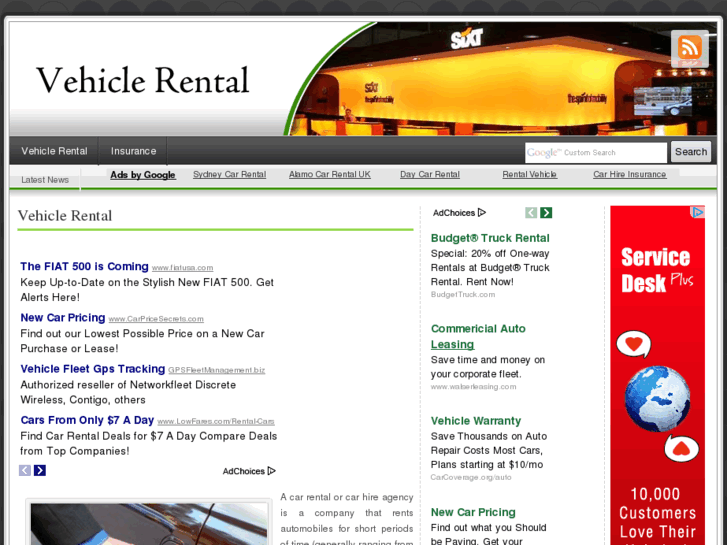727x545 pixels.
Task: Open the Ads by Google link
Action: click(143, 175)
